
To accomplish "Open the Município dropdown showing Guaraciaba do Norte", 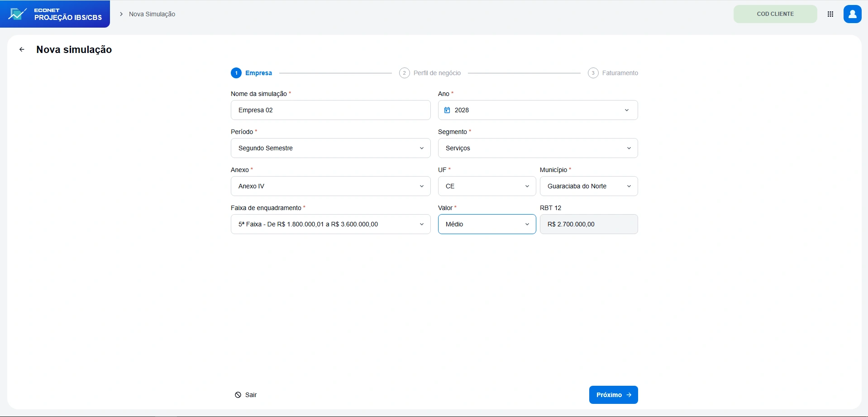I will click(589, 186).
